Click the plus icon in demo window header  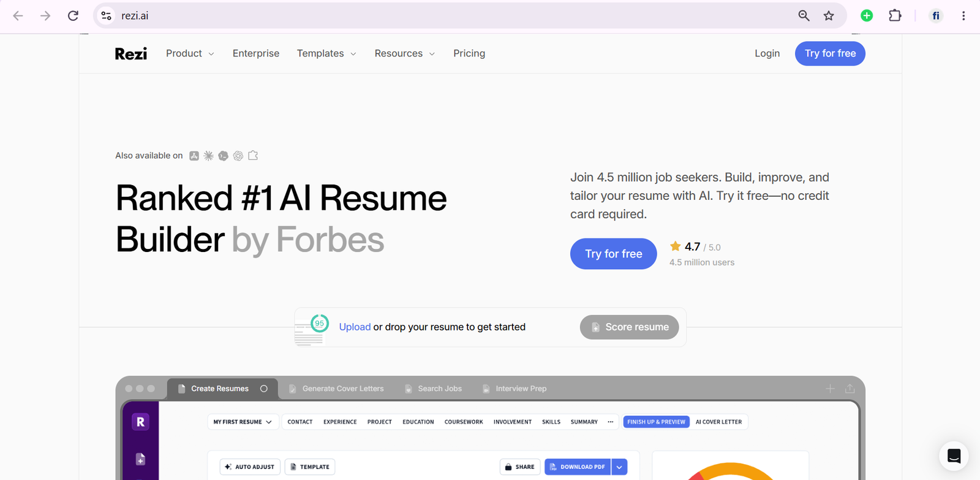point(830,389)
